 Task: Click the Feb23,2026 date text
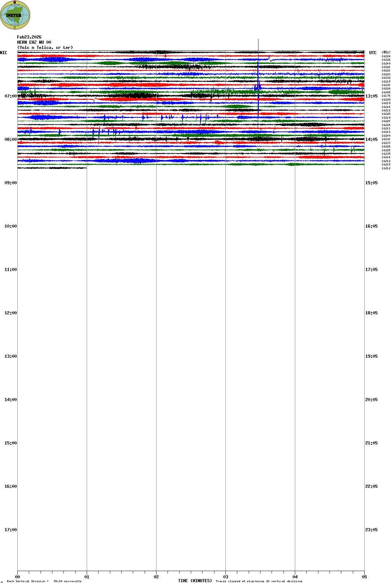(x=29, y=37)
